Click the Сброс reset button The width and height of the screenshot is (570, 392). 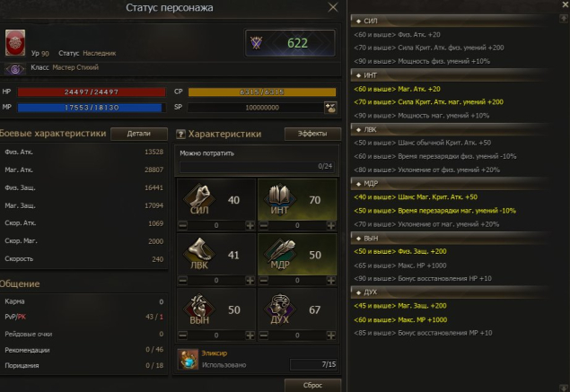[x=312, y=385]
